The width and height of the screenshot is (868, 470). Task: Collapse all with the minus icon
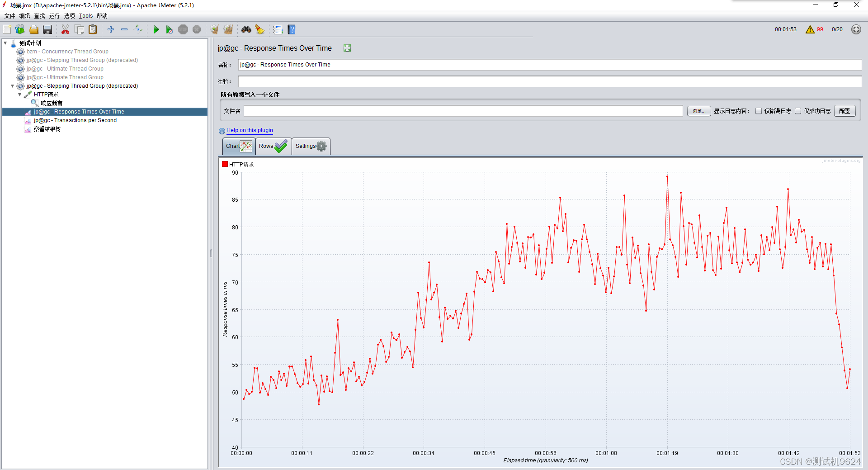click(x=124, y=29)
